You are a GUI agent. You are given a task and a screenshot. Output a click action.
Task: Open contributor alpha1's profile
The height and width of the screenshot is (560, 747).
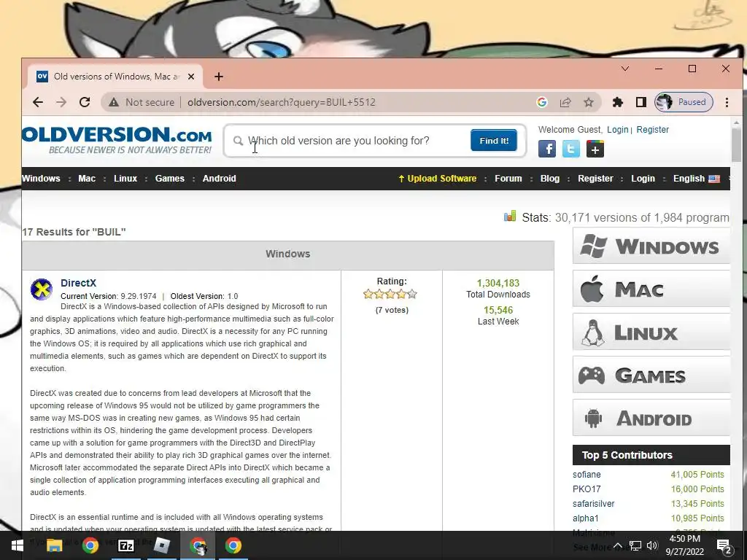(x=586, y=518)
